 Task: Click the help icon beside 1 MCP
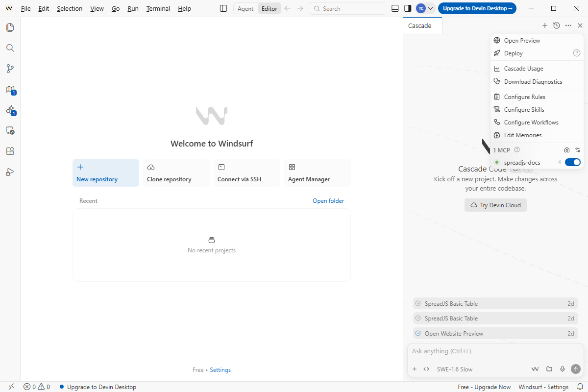517,150
